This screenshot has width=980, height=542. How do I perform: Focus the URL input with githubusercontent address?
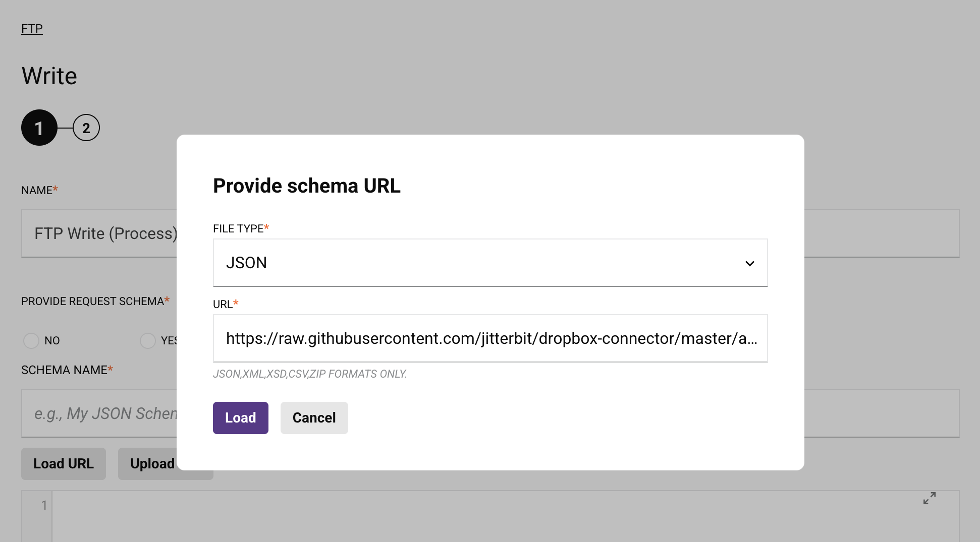point(489,338)
